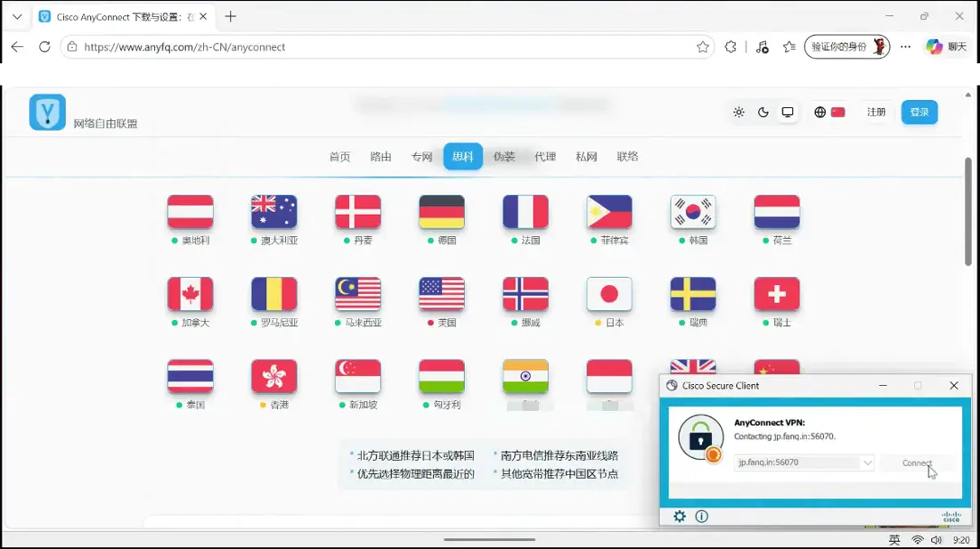
Task: Open the Wi-Fi tray icon
Action: pyautogui.click(x=917, y=539)
